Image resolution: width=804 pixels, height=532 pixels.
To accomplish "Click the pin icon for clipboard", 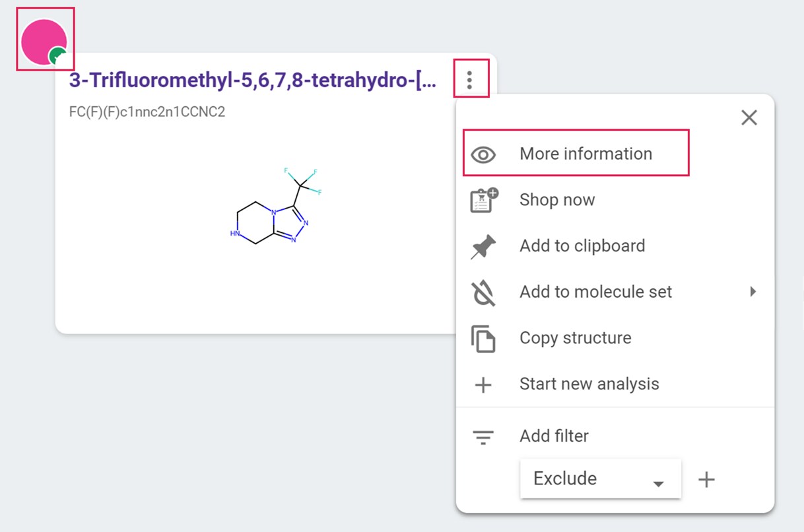I will tap(483, 246).
